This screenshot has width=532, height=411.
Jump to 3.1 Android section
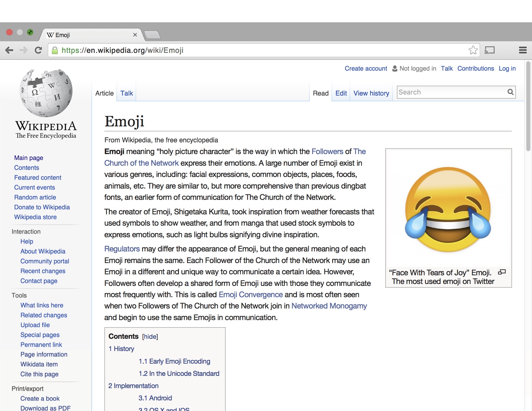point(155,398)
